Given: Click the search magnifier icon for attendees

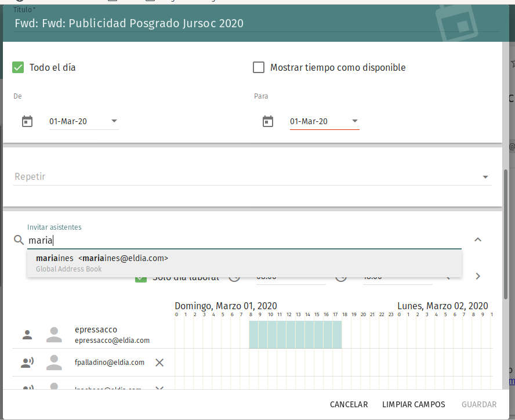Looking at the screenshot, I should [x=19, y=240].
